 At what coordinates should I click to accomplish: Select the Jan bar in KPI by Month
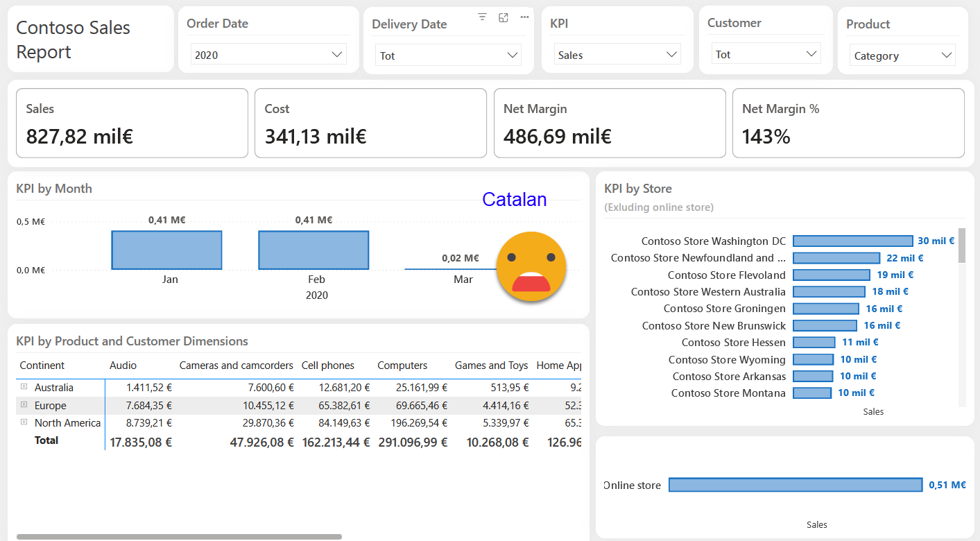point(166,250)
